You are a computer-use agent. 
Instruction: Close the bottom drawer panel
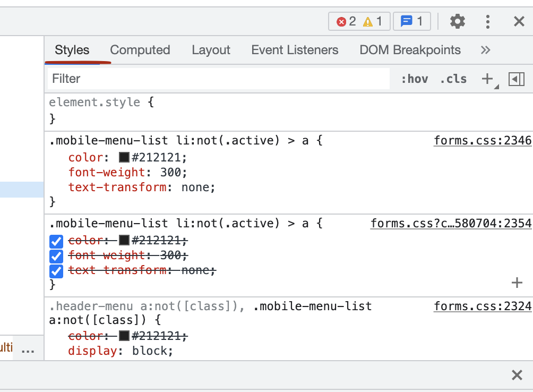517,376
